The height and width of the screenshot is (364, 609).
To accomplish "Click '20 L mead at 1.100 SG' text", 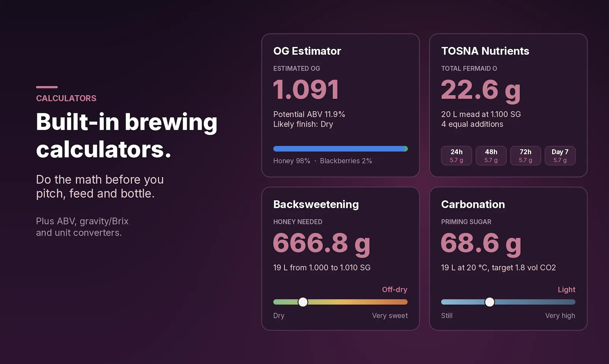I will coord(481,114).
